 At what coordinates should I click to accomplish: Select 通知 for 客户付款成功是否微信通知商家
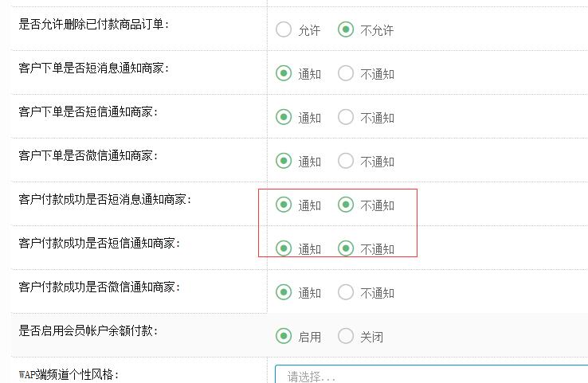[x=284, y=293]
